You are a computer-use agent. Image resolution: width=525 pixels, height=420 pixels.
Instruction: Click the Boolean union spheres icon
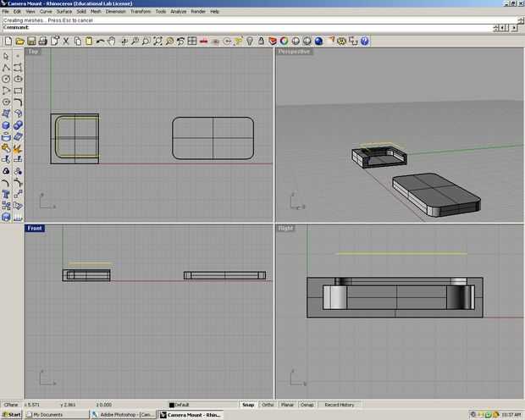click(18, 125)
